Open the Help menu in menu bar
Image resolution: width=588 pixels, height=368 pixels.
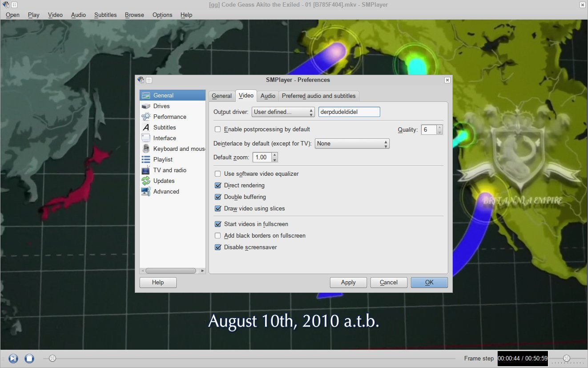tap(186, 15)
